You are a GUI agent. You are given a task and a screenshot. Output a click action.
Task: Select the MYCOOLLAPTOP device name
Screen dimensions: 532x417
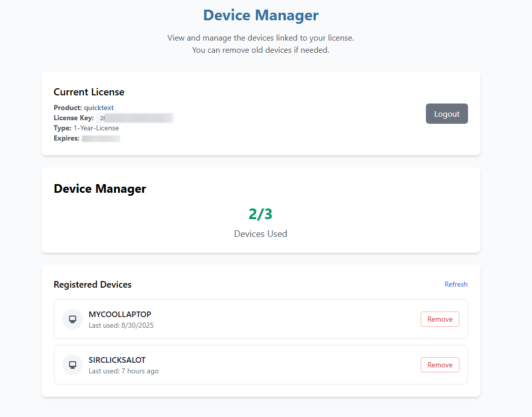120,315
